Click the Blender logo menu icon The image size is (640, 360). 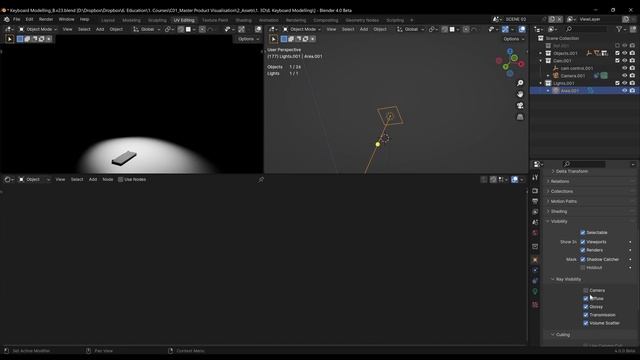point(7,19)
